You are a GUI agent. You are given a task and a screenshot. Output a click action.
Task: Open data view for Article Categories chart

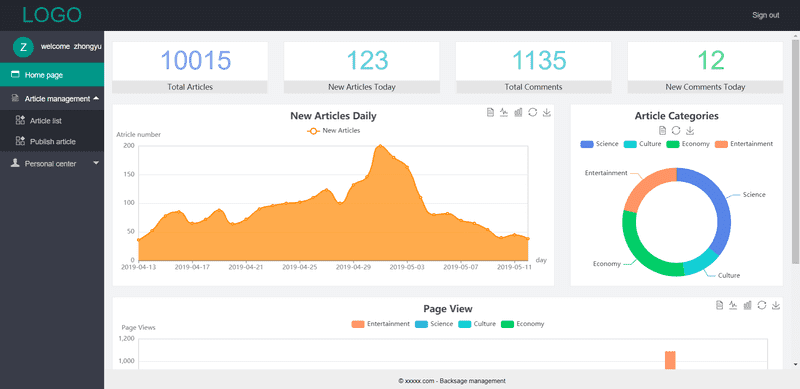coord(662,130)
